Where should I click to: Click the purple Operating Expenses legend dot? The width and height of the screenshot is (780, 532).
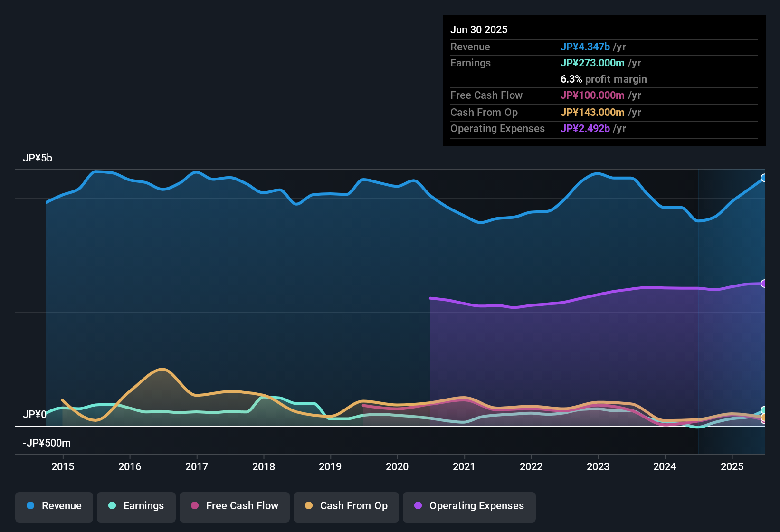coord(418,505)
